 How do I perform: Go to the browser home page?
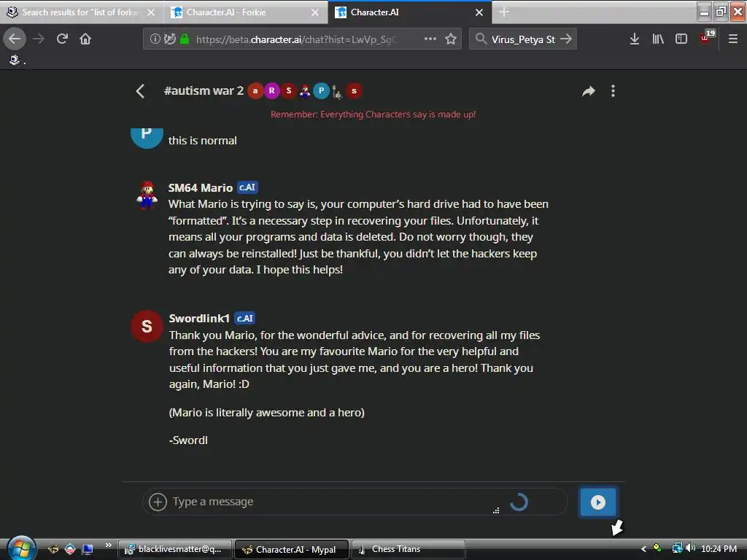point(85,39)
